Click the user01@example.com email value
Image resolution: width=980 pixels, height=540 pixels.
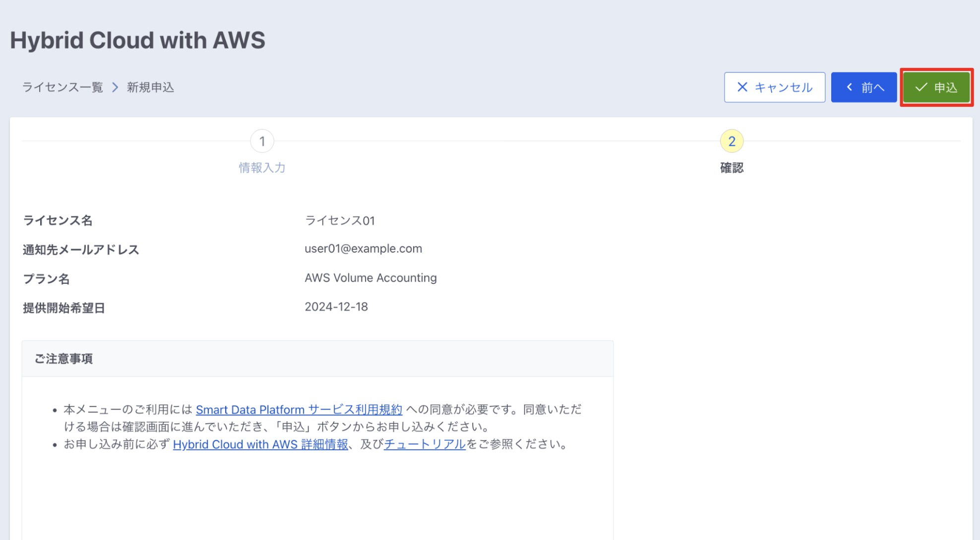tap(363, 249)
